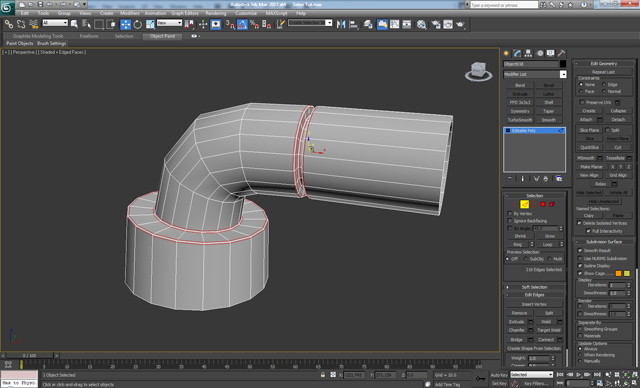Open the reference coordinate system View dropdown
The width and height of the screenshot is (640, 388).
pos(169,23)
